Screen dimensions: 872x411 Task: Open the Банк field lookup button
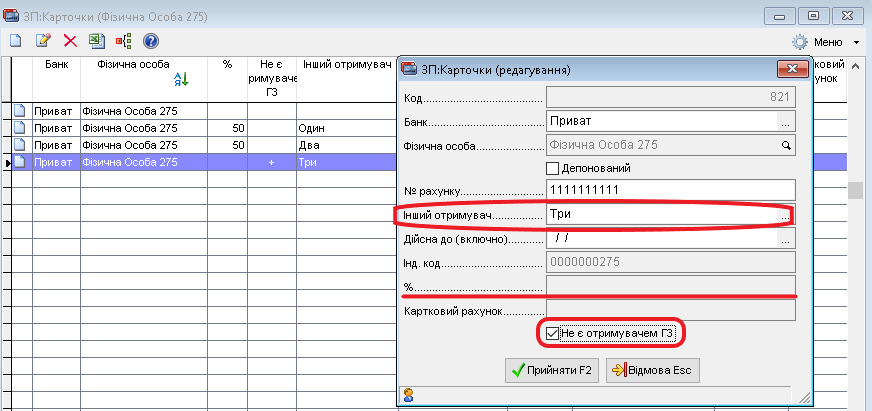point(786,121)
